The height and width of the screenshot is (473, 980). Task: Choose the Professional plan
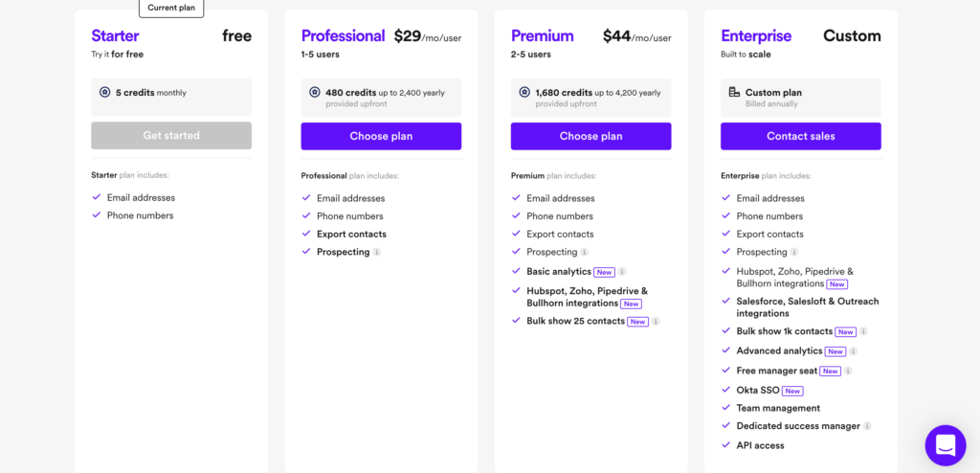tap(381, 136)
